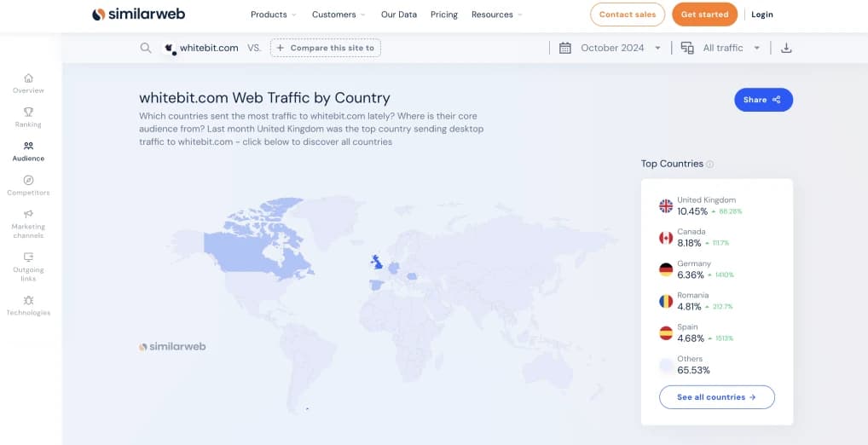Open Our Data page
Viewport: 868px width, 445px height.
click(399, 14)
